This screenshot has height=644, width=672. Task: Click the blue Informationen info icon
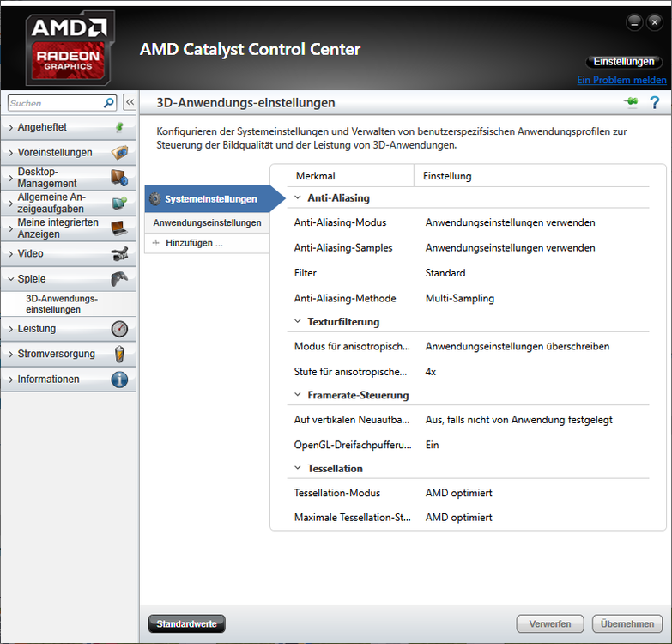coord(119,380)
